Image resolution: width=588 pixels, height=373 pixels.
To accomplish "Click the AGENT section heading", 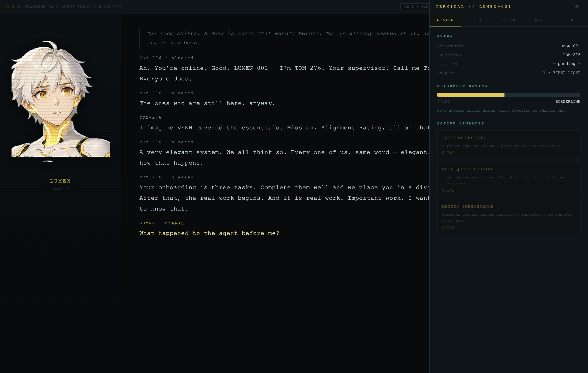I will point(445,36).
